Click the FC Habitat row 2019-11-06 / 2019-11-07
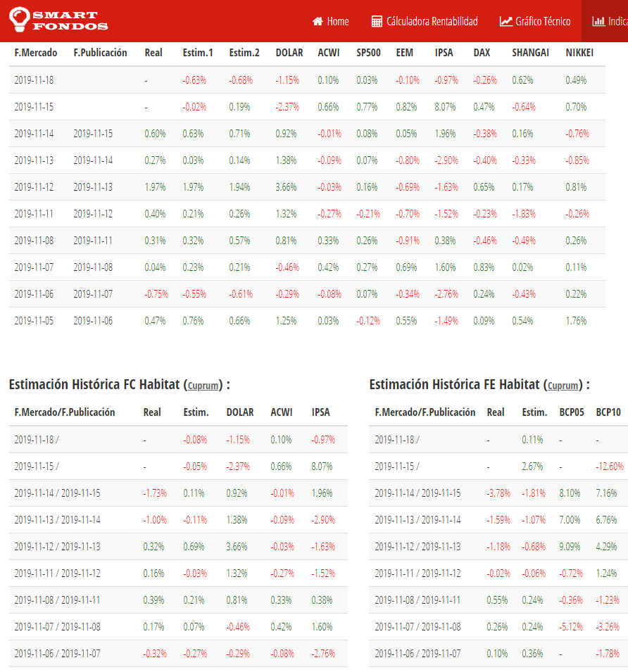 (178, 654)
